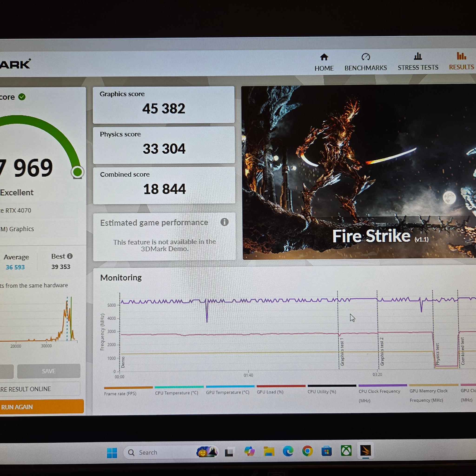Open info icon for estimated game performance

tap(224, 222)
